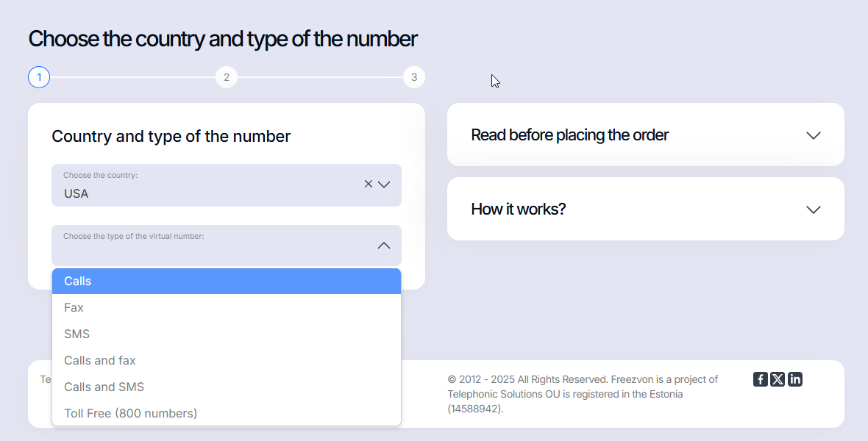Pick the "Calls and SMS" option
868x441 pixels.
tap(227, 387)
